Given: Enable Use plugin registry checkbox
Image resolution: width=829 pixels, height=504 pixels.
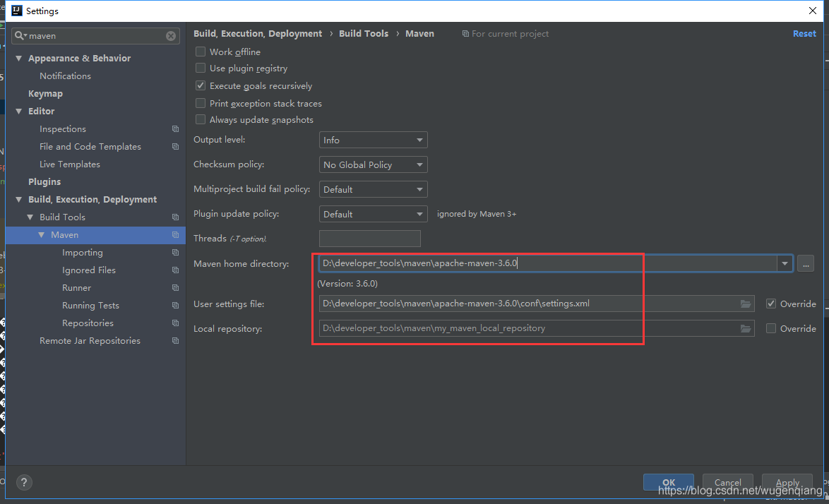Looking at the screenshot, I should click(x=201, y=68).
